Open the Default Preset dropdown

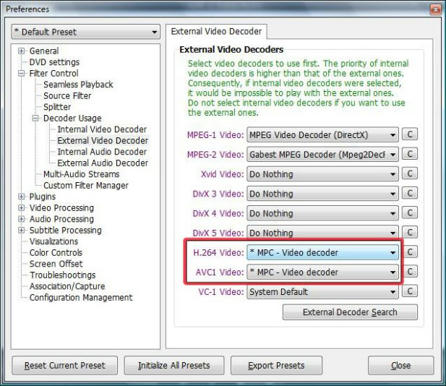86,32
